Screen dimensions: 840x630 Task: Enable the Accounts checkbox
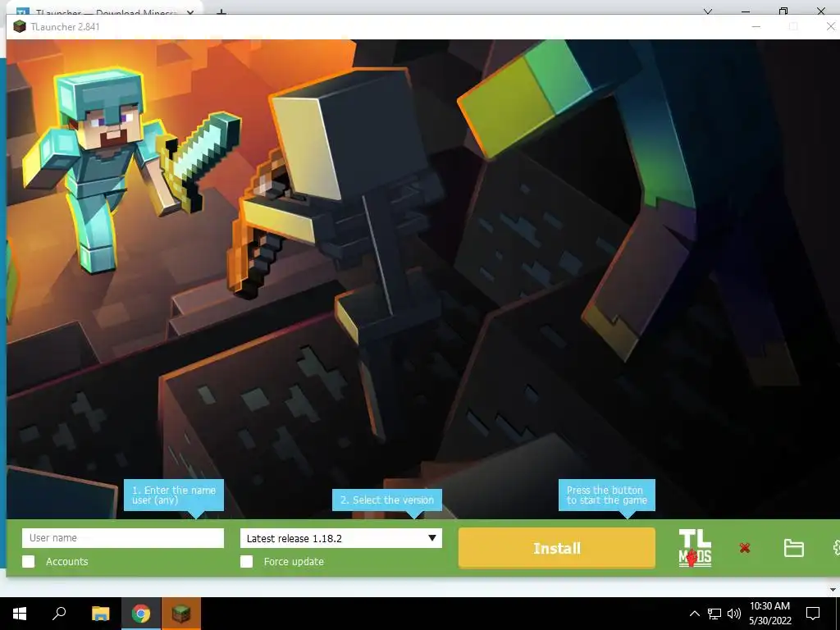[x=29, y=561]
